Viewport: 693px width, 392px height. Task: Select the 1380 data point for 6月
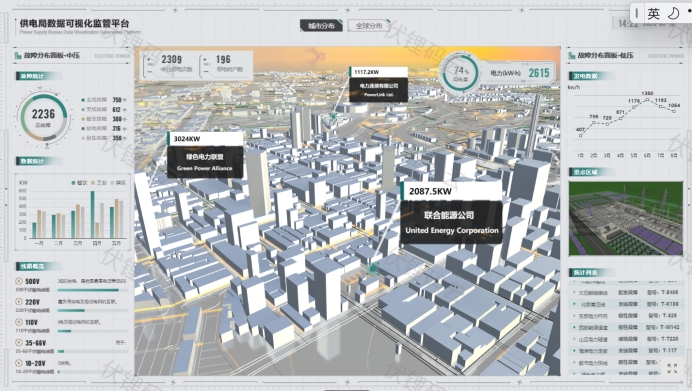tap(647, 100)
